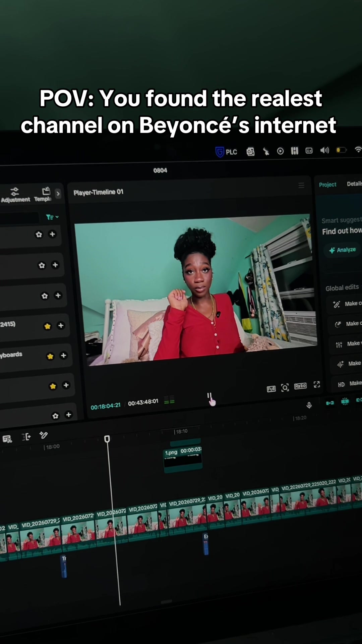The image size is (362, 644).
Task: Pause playback in the player
Action: (x=209, y=396)
